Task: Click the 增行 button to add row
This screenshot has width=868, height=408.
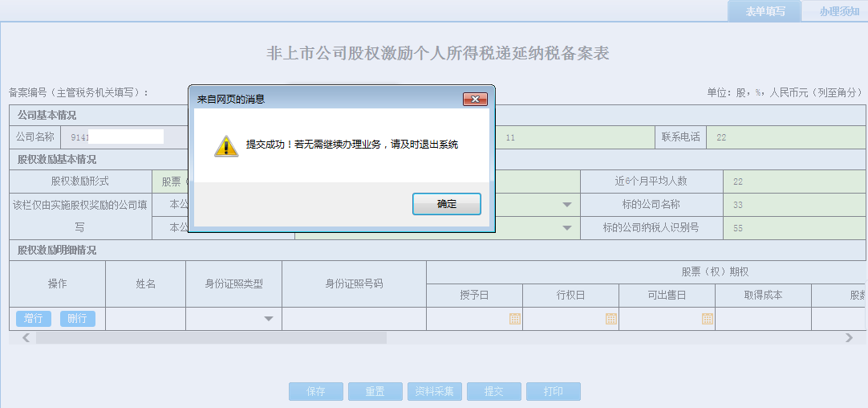Action: point(34,319)
